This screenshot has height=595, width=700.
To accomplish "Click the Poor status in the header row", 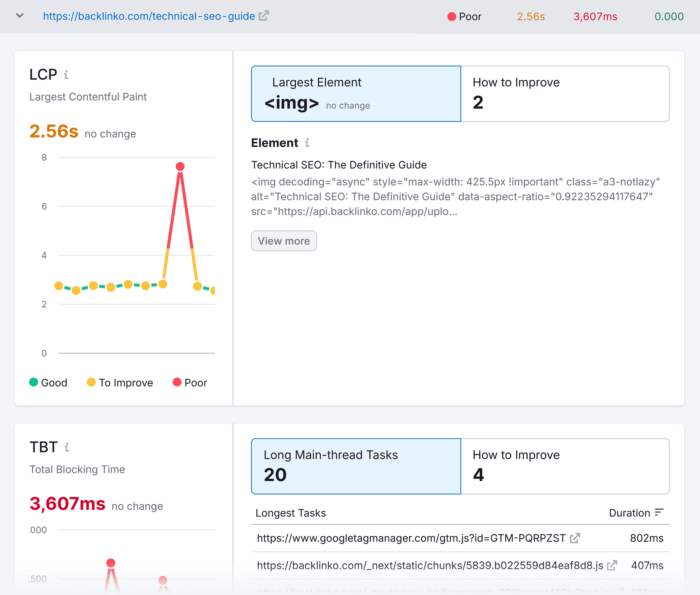I will [x=464, y=16].
